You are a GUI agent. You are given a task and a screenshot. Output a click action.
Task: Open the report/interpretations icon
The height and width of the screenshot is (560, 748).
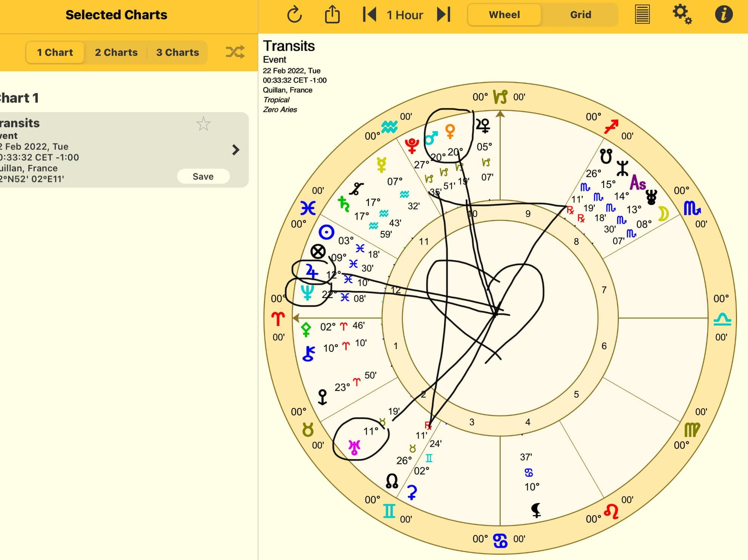(642, 15)
